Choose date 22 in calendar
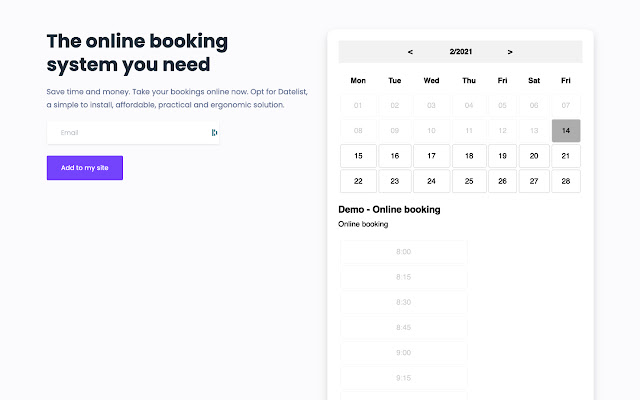Viewport: 640px width, 400px height. click(358, 181)
